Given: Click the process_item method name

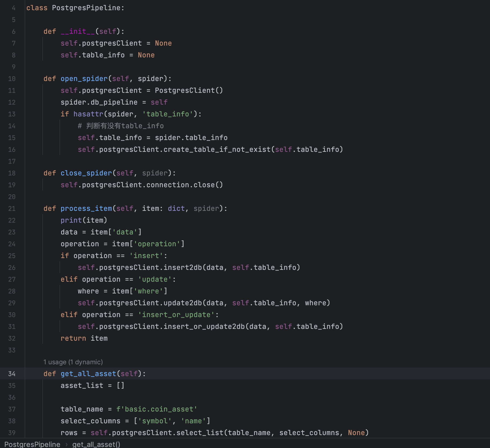Looking at the screenshot, I should (x=86, y=208).
